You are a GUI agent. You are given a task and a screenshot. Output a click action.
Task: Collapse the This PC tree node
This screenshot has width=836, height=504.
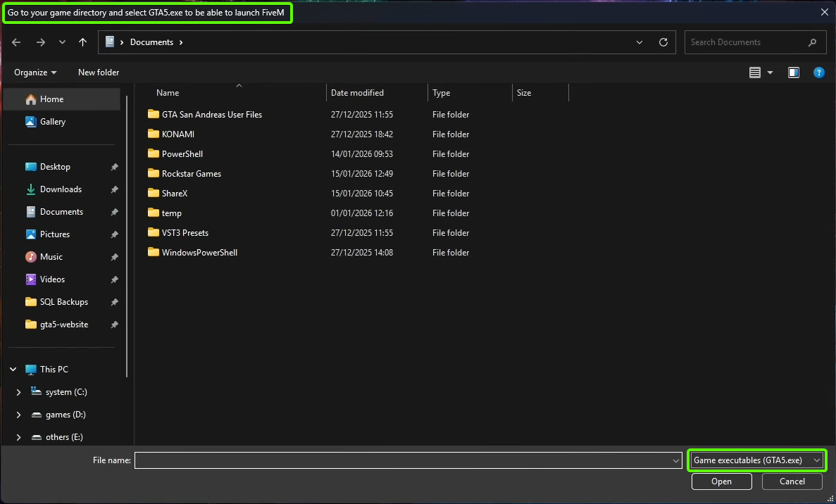tap(13, 370)
